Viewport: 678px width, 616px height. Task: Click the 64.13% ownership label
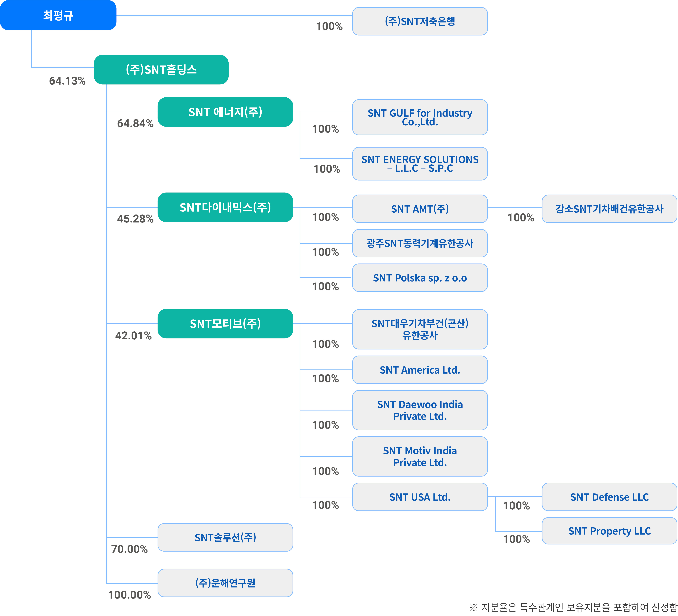click(67, 81)
